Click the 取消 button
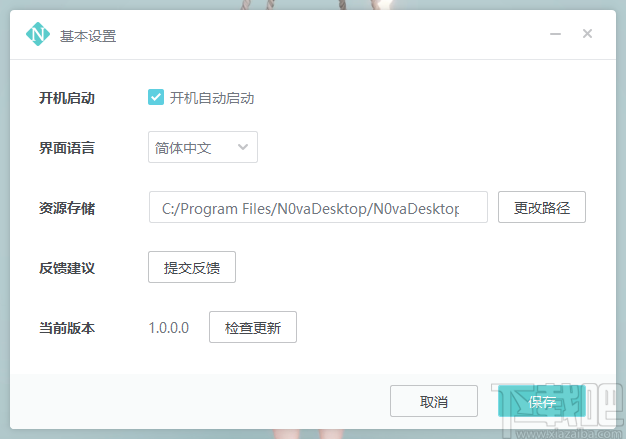626x439 pixels. (434, 401)
